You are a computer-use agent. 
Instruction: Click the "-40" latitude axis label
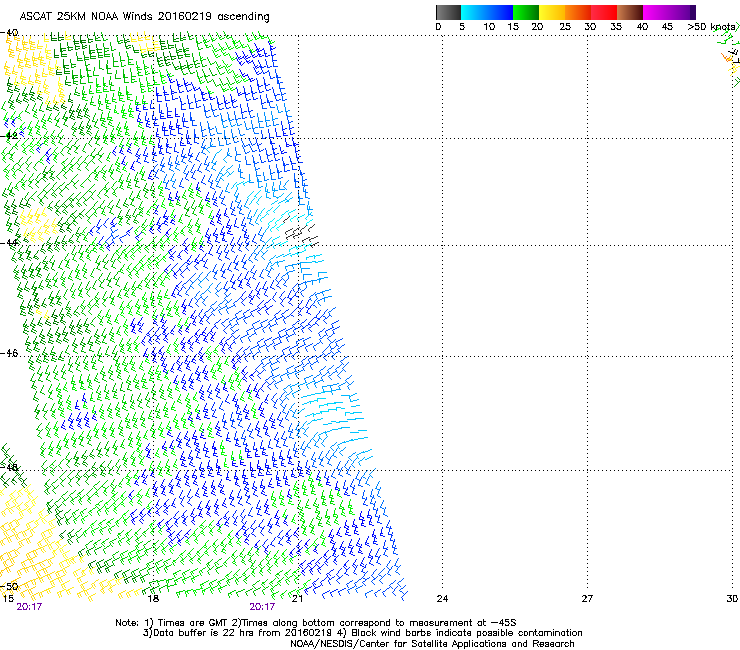coord(9,33)
